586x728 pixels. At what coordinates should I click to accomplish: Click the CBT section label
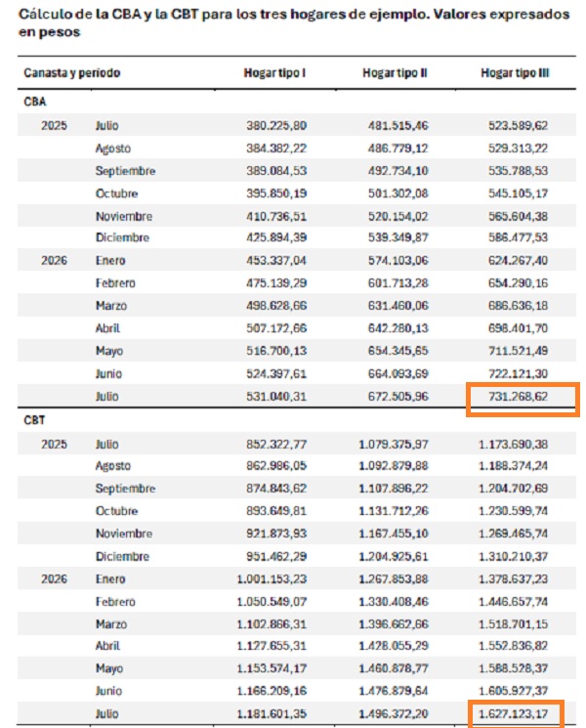point(34,420)
